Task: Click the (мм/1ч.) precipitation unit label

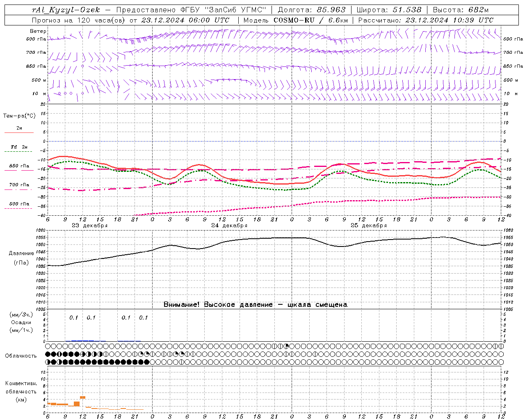Action: (21, 330)
